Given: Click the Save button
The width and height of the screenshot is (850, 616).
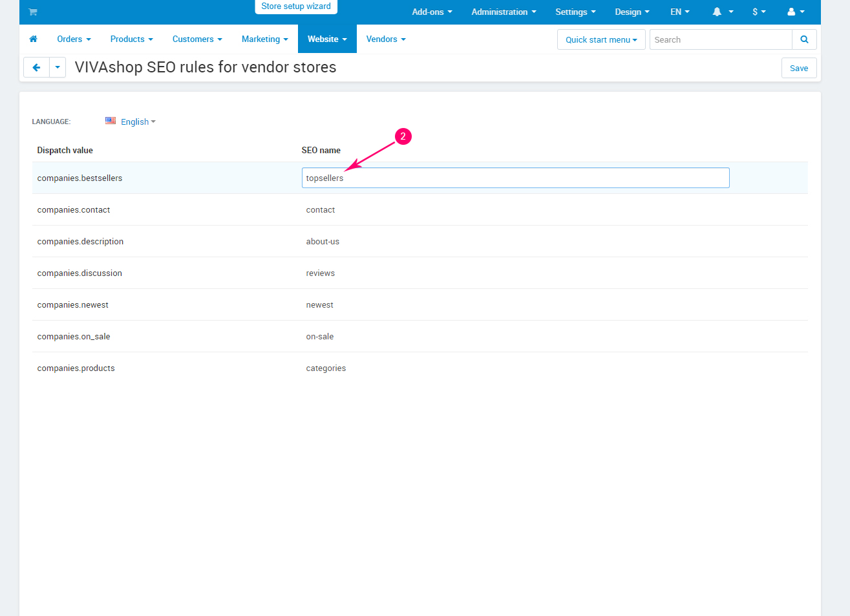Looking at the screenshot, I should pos(798,69).
